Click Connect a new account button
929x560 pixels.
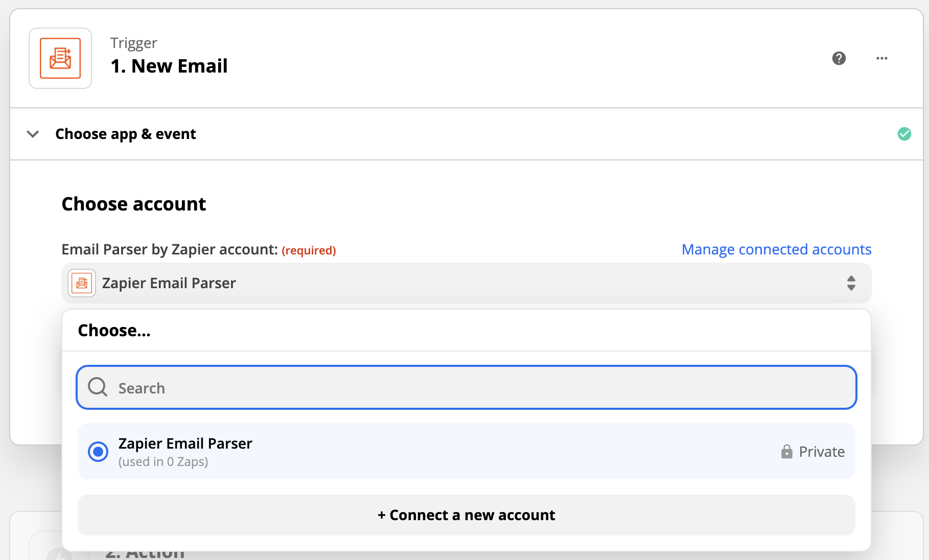466,515
